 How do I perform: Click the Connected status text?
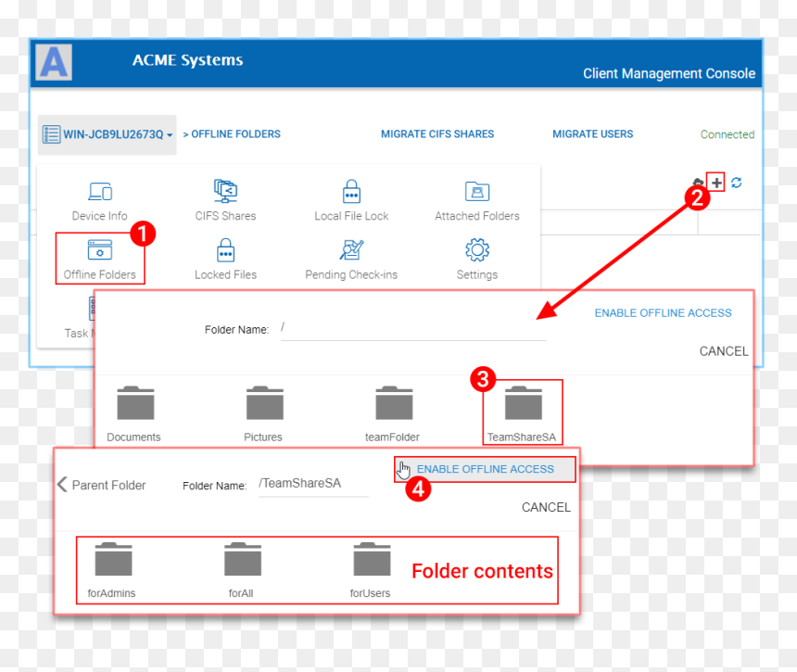pos(727,134)
